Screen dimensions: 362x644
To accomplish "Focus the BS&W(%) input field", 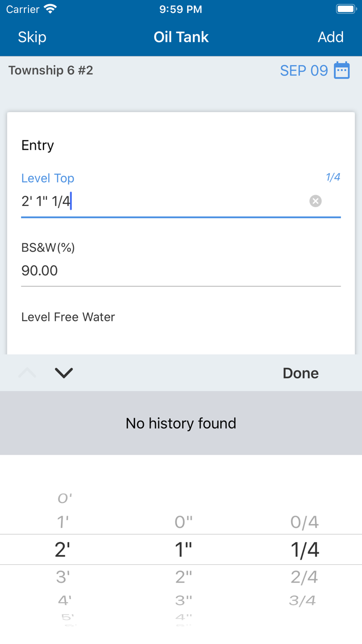I will 181,270.
